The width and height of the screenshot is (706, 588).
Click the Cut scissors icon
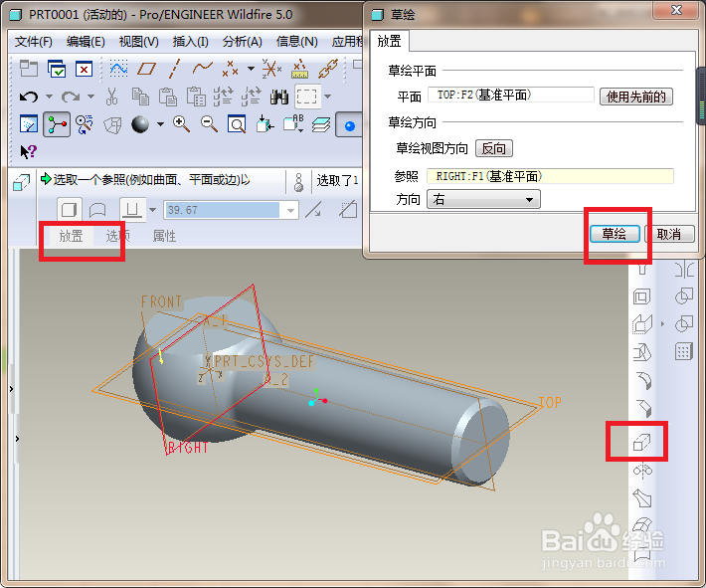tap(111, 97)
